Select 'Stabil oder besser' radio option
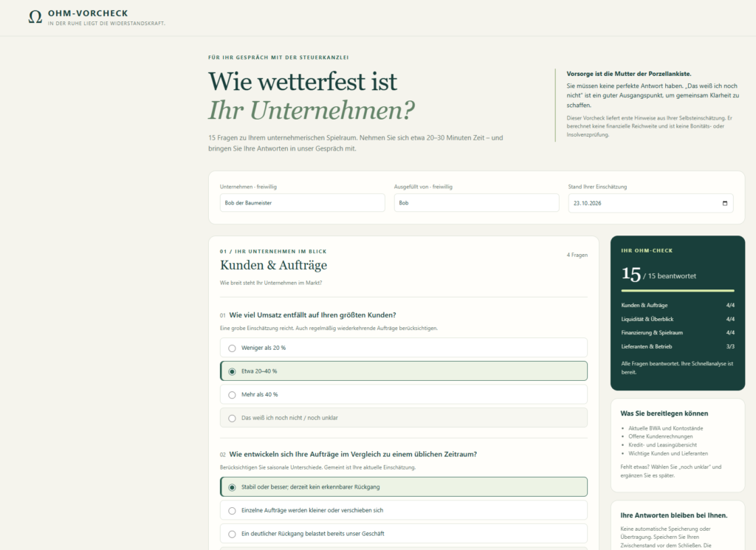Screen dimensions: 756x550 (x=404, y=487)
